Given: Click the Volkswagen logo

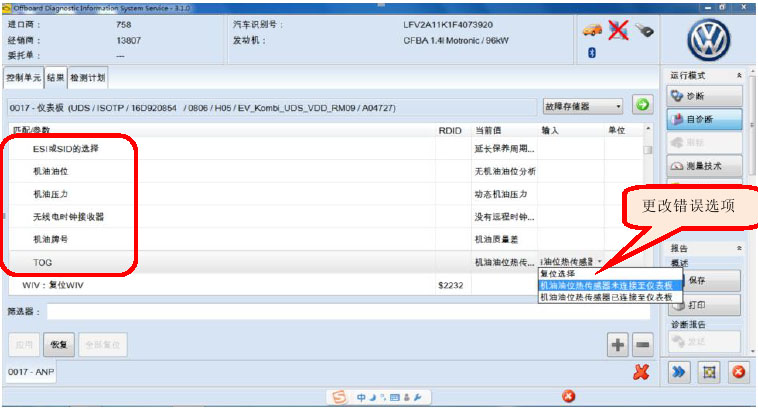Looking at the screenshot, I should (x=708, y=40).
